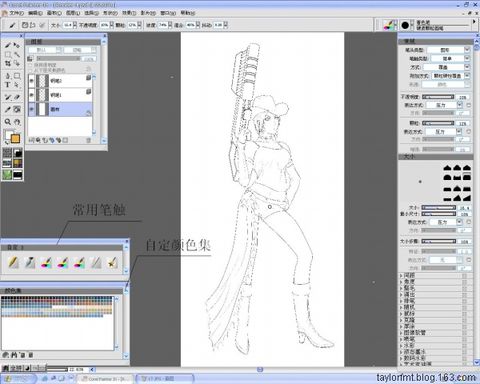Open the stroke type dropdown (笔触类型)
The height and width of the screenshot is (384, 480).
coord(450,58)
